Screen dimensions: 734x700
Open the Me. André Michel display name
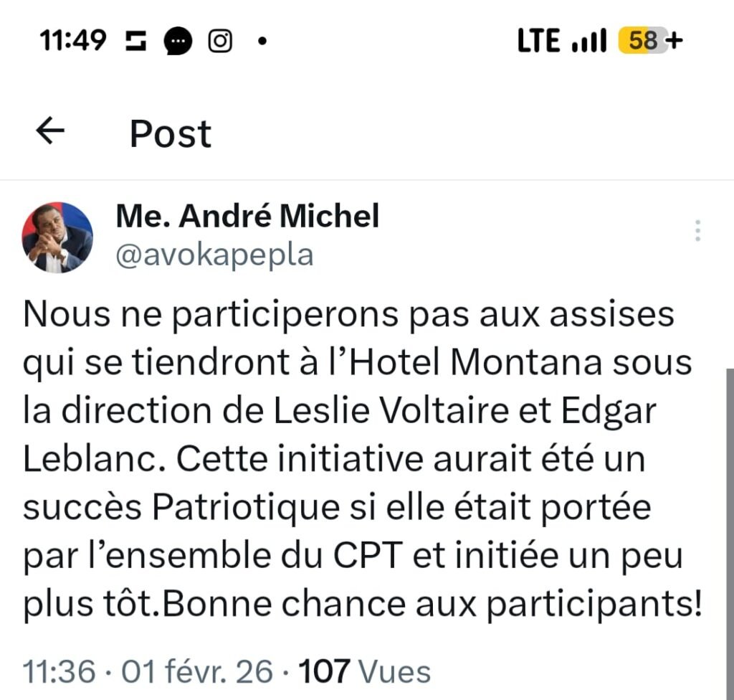247,216
